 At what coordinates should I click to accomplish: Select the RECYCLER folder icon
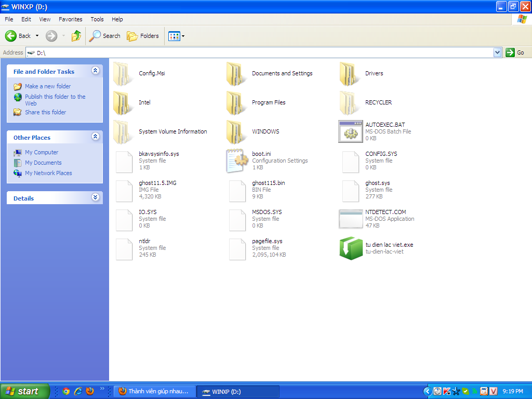coord(350,103)
